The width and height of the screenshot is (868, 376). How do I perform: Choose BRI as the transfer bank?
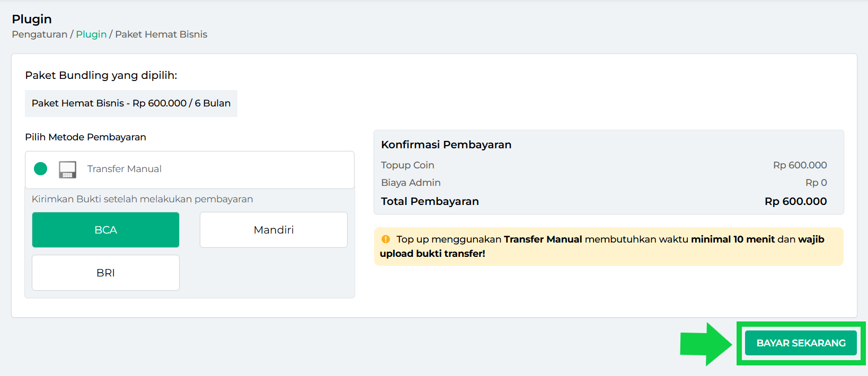coord(105,273)
